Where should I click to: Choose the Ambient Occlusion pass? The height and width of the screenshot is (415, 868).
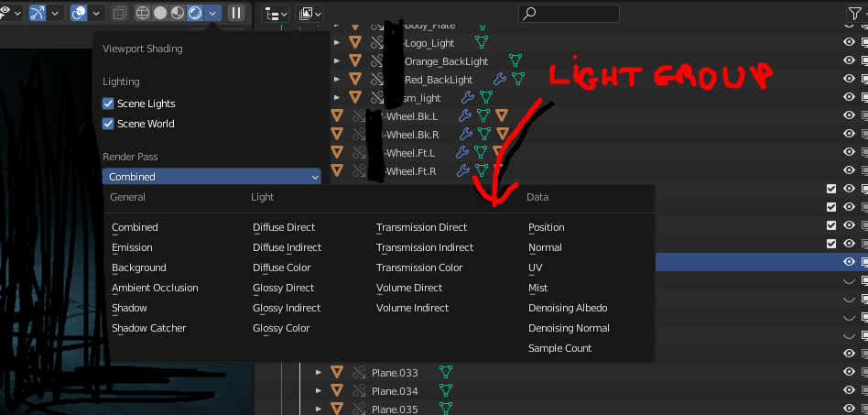(155, 288)
